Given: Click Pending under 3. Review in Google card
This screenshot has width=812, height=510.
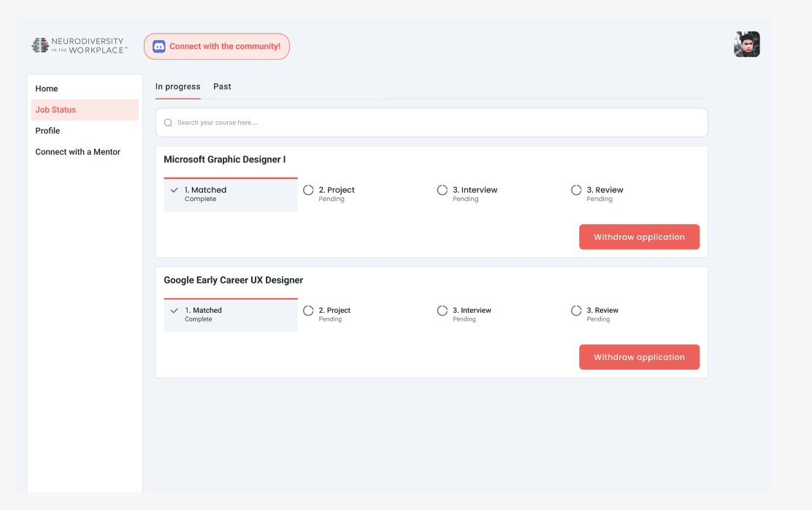Looking at the screenshot, I should point(598,319).
